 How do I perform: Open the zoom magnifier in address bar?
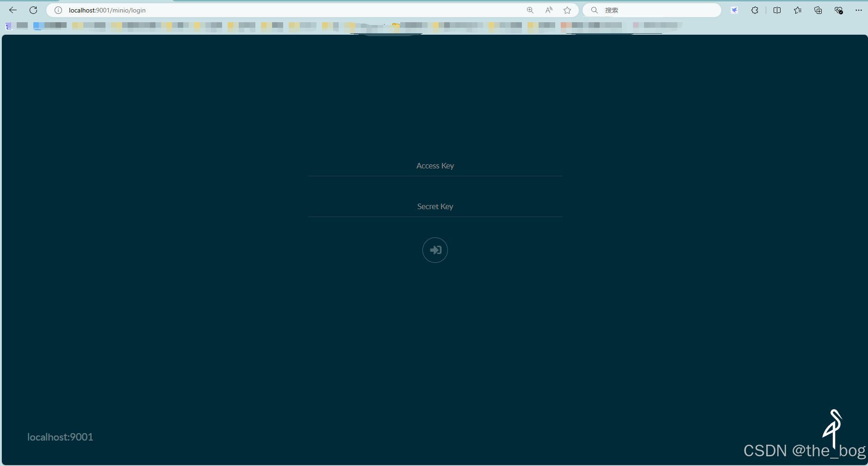[530, 10]
